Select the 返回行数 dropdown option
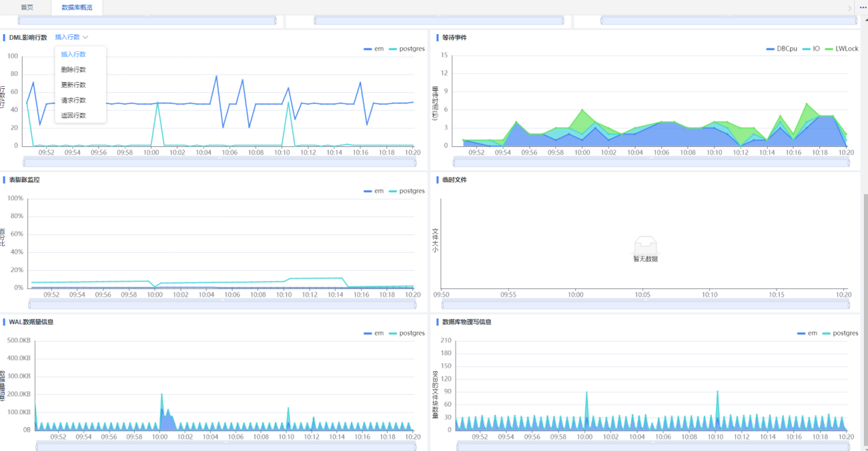868x451 pixels. [73, 115]
